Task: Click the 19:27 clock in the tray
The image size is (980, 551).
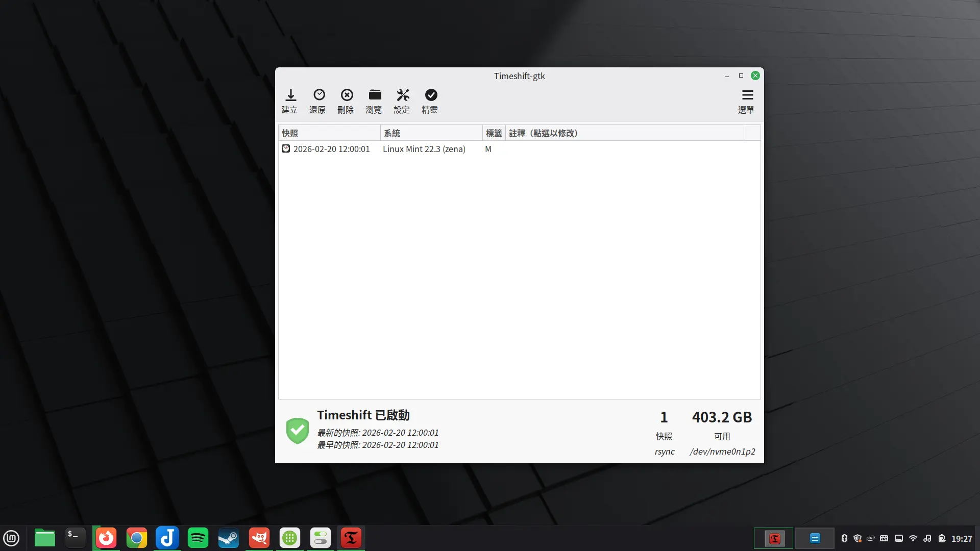Action: point(962,538)
